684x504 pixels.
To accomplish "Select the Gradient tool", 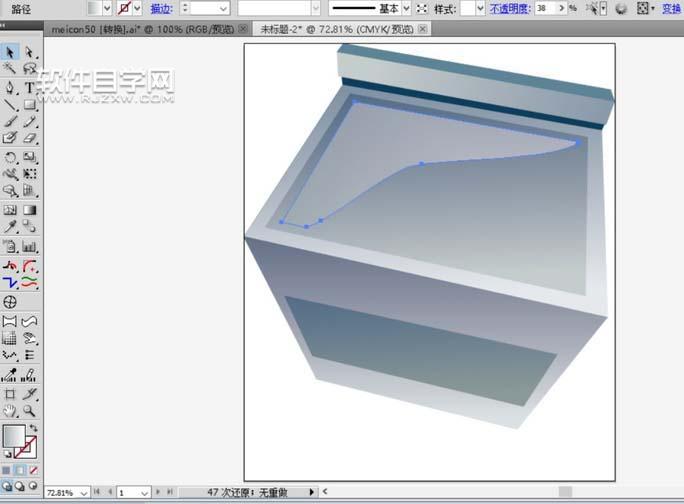I will 30,211.
